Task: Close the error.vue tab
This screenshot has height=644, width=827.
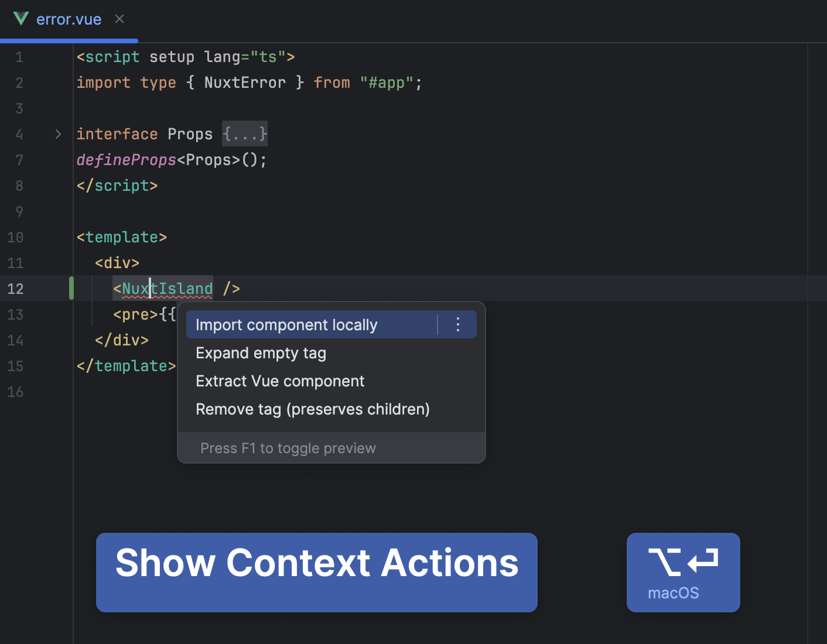Action: click(x=119, y=19)
